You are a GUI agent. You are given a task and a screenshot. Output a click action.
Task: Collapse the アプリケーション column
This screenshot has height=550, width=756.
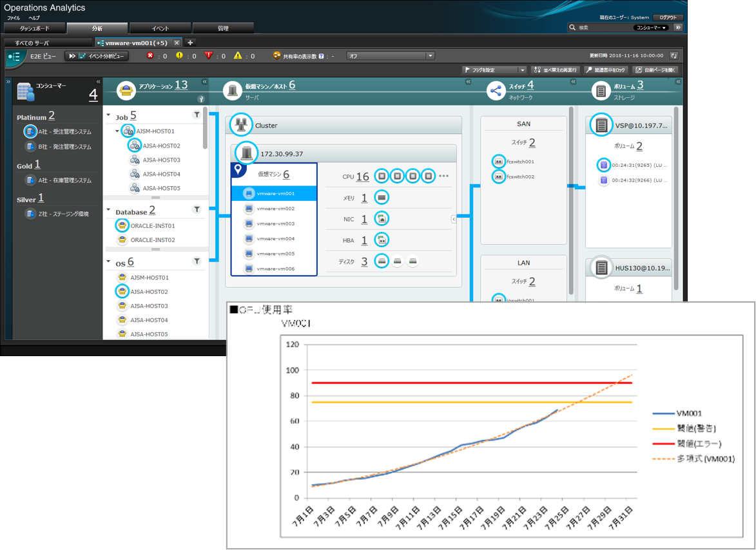pyautogui.click(x=204, y=82)
